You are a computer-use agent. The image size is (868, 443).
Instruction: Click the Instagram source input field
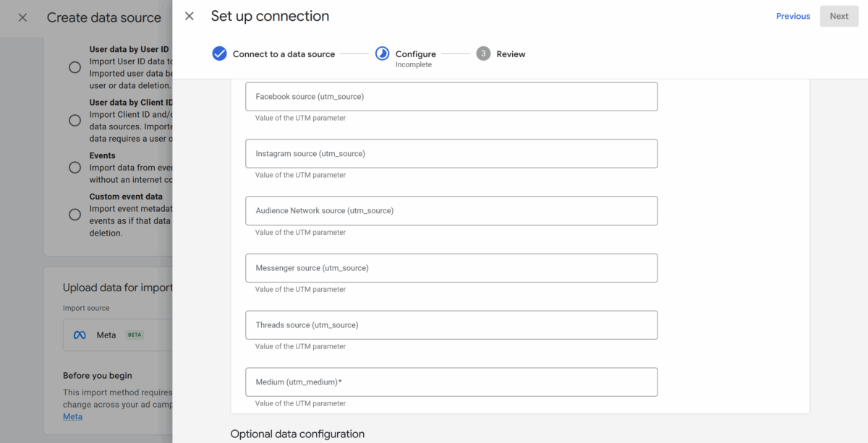(x=451, y=154)
